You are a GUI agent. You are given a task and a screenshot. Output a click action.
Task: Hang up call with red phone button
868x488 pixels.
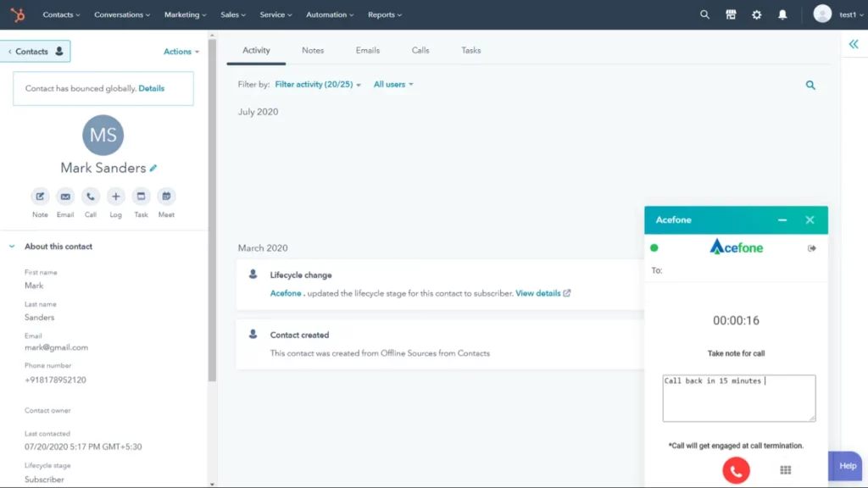736,470
